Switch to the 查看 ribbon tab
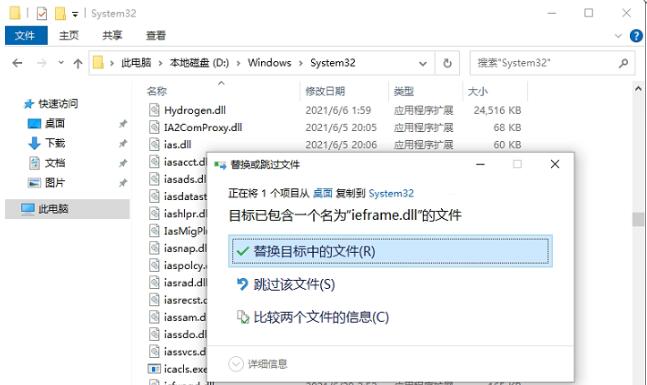This screenshot has height=385, width=647. (156, 36)
